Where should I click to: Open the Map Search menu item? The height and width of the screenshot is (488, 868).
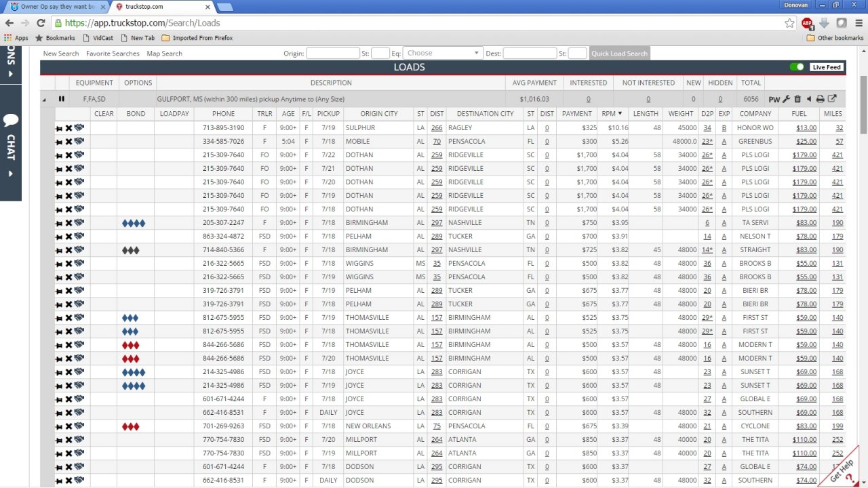164,54
